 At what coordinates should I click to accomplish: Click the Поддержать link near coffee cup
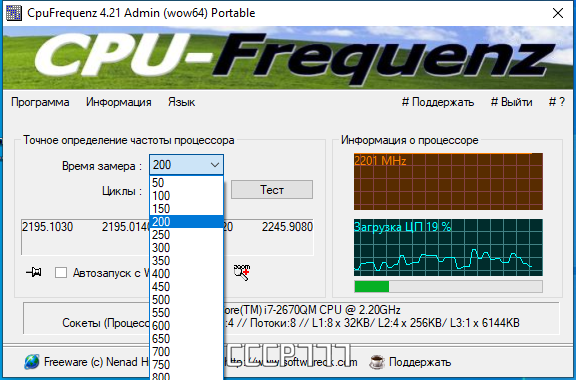pyautogui.click(x=420, y=362)
